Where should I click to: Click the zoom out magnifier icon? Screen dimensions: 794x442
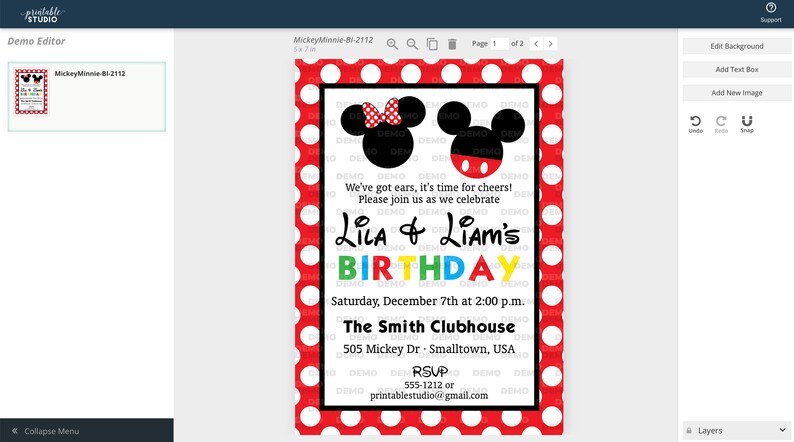[412, 44]
